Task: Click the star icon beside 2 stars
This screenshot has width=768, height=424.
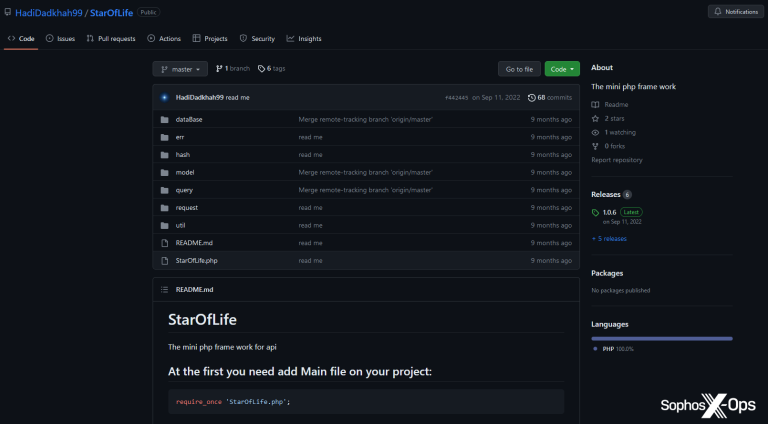Action: pos(595,118)
